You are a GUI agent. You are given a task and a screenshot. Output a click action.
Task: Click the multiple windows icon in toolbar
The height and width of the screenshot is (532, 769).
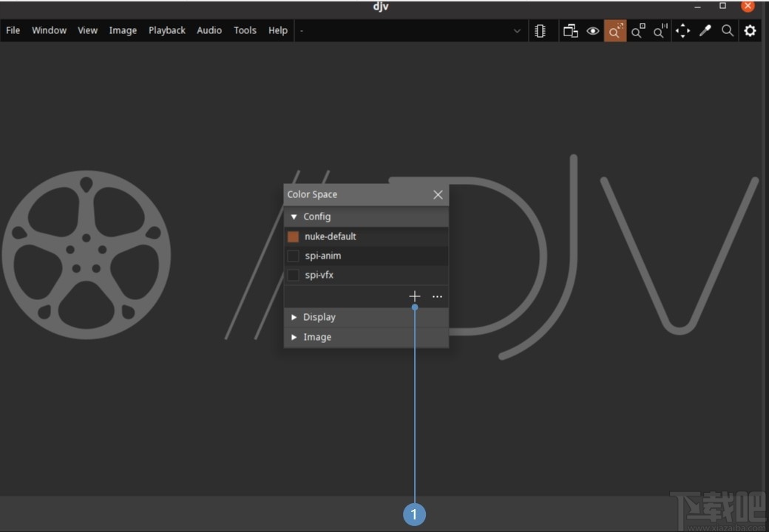pyautogui.click(x=570, y=31)
